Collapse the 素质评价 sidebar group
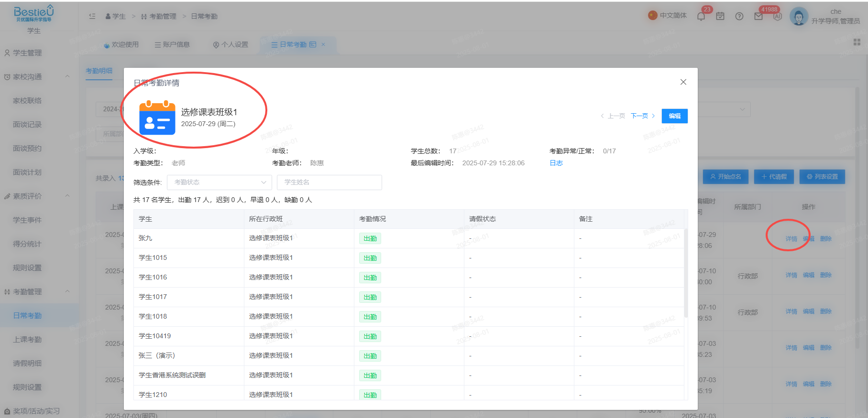The height and width of the screenshot is (418, 868). coord(67,196)
